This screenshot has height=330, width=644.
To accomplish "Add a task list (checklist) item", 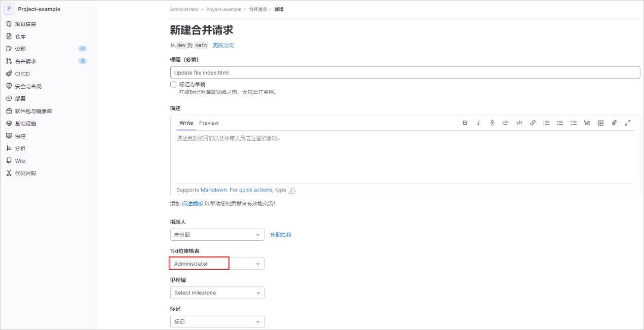I will pyautogui.click(x=573, y=123).
